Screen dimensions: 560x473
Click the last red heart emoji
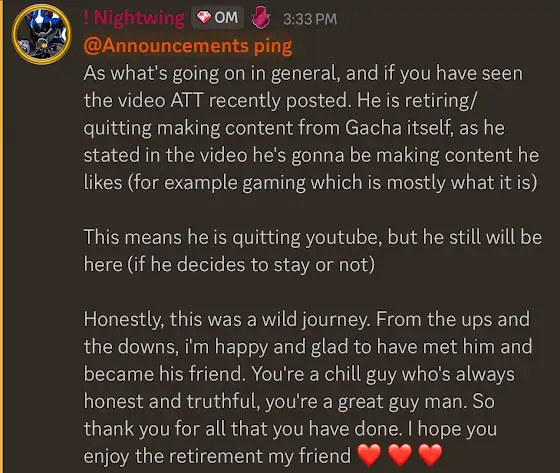430,455
